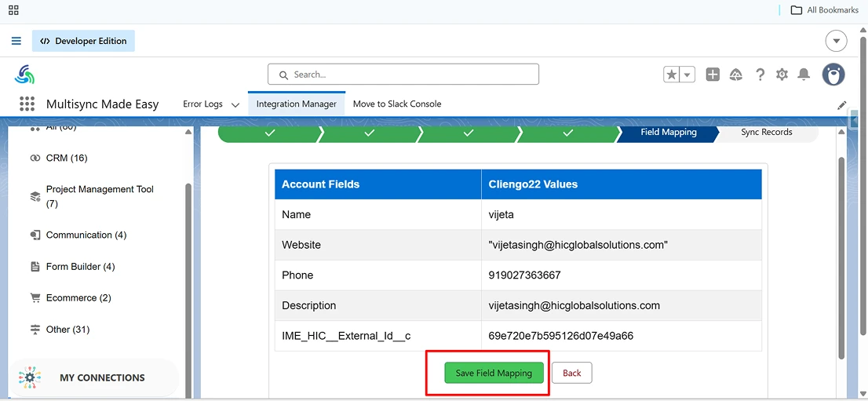This screenshot has width=868, height=401.
Task: Open the Setup gear icon
Action: tap(782, 75)
